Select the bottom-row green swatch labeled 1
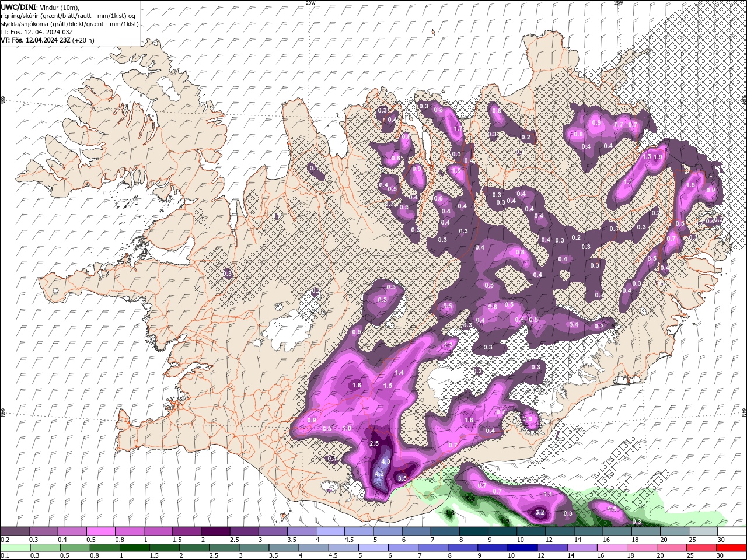Image resolution: width=747 pixels, height=560 pixels. [x=134, y=548]
